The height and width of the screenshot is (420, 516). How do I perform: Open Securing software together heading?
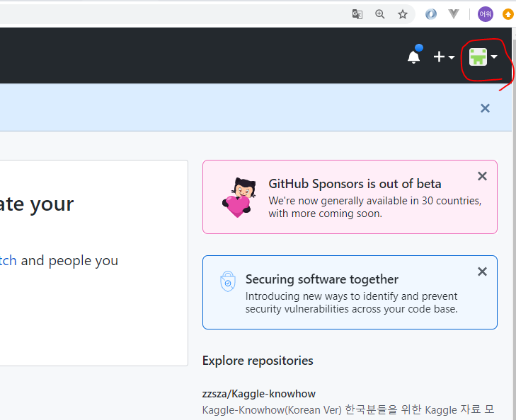pyautogui.click(x=322, y=279)
